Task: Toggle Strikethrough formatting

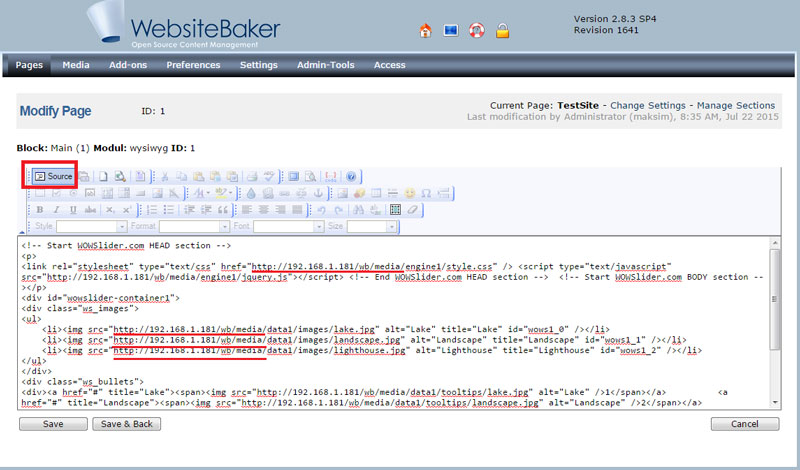Action: point(90,210)
